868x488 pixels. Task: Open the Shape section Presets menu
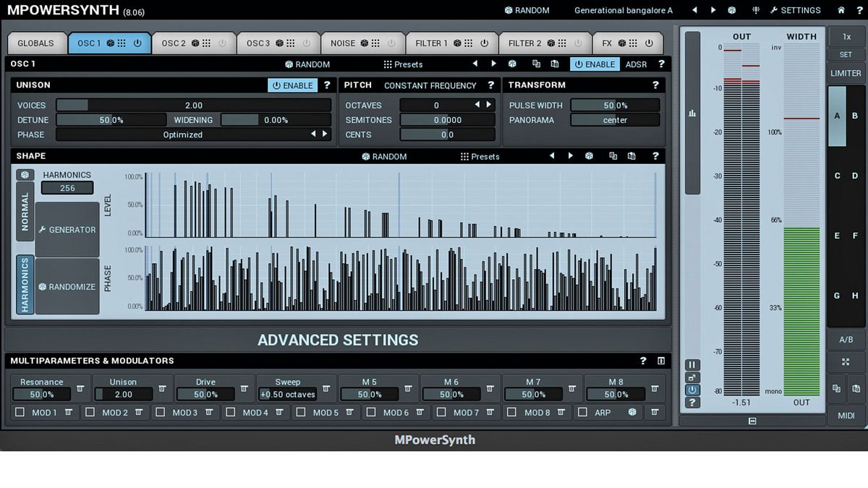[x=480, y=156]
